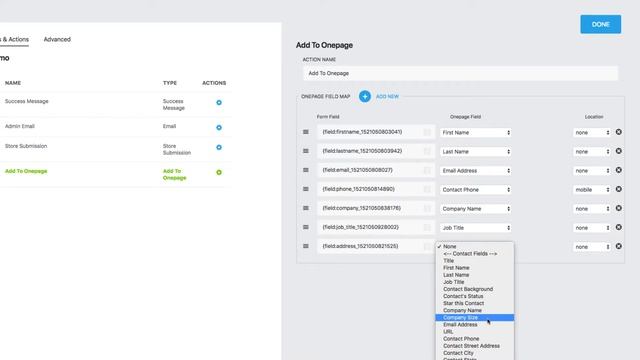Grab drag handle of company field row
Viewport: 640px width, 360px height.
[306, 208]
